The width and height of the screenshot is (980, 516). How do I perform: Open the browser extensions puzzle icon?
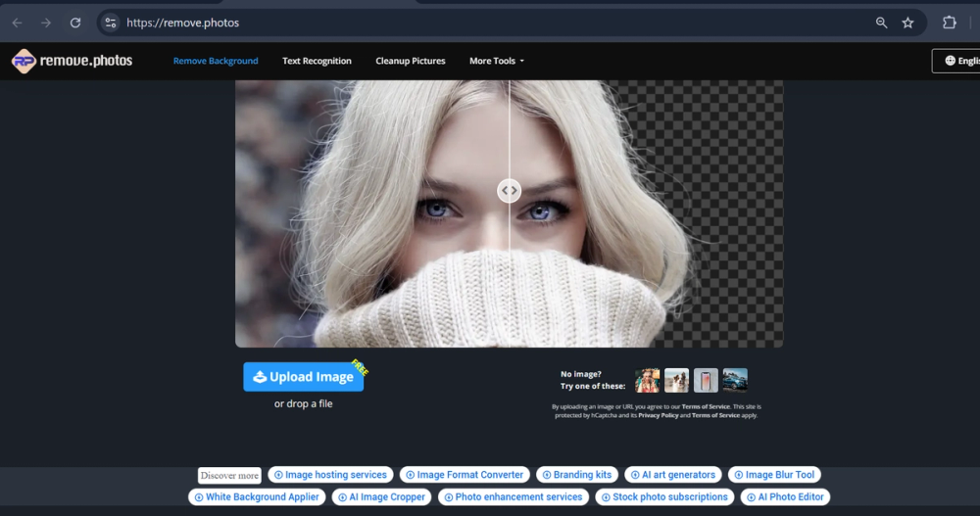tap(950, 23)
